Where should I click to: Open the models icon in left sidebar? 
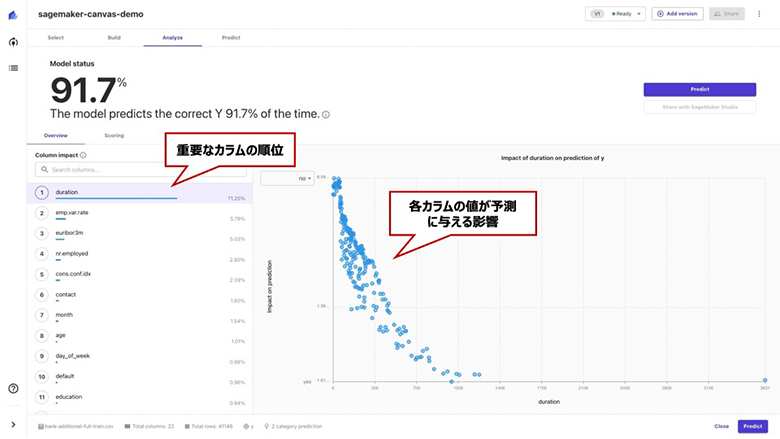13,42
